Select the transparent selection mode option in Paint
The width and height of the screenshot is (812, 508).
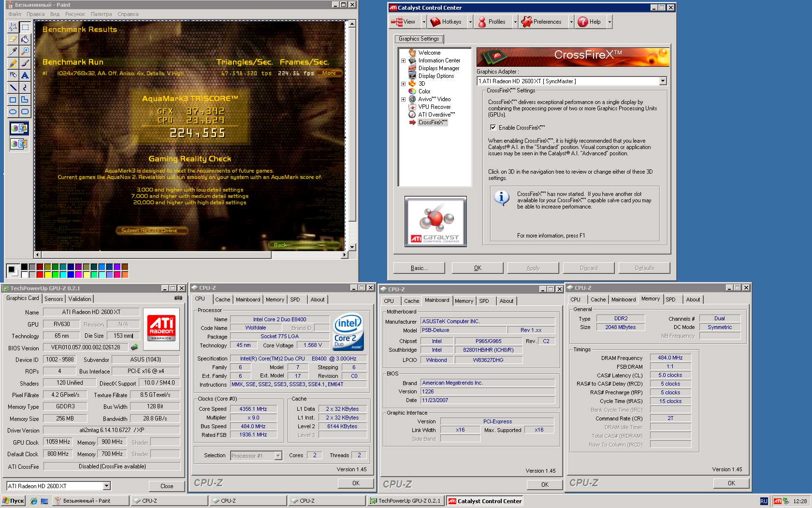click(19, 144)
